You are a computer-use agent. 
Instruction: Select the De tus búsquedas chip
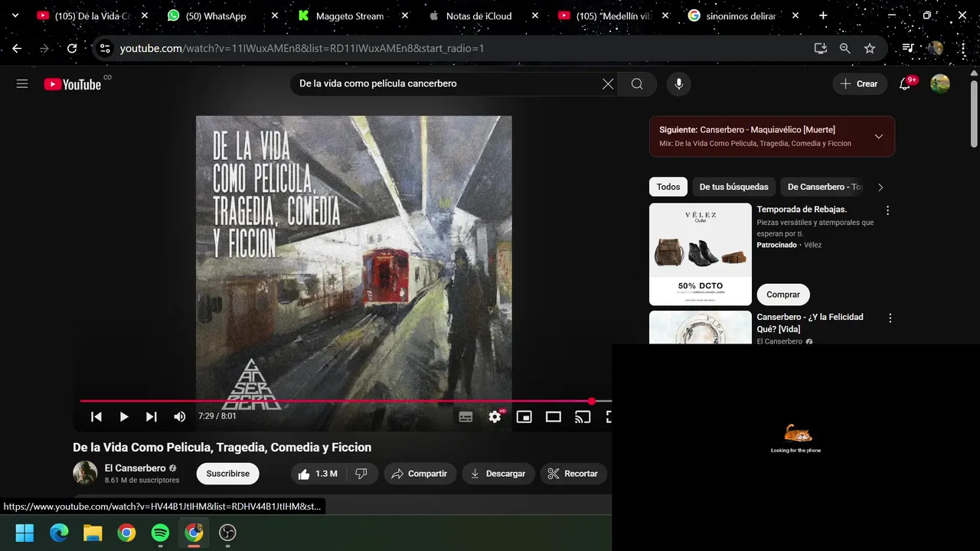tap(733, 187)
